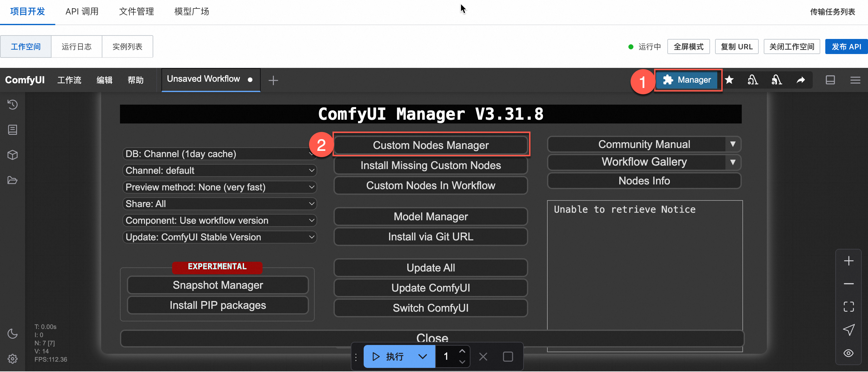Click the second free cache icon
This screenshot has width=868, height=372.
click(x=777, y=80)
